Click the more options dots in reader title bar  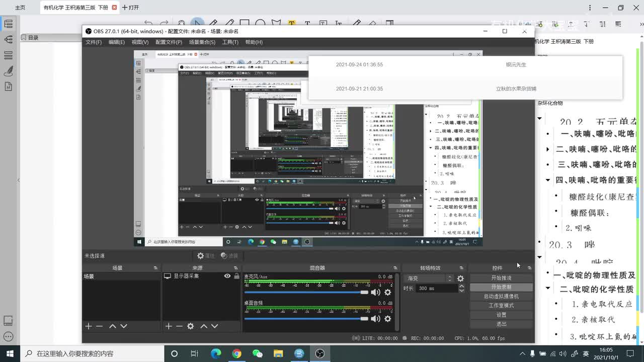[590, 8]
